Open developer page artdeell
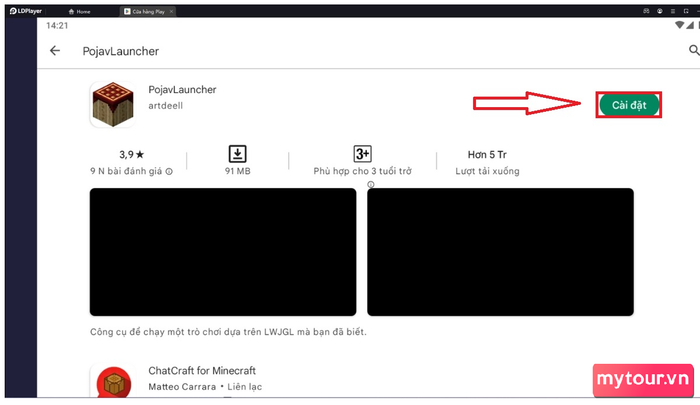The image size is (700, 405). (x=166, y=106)
